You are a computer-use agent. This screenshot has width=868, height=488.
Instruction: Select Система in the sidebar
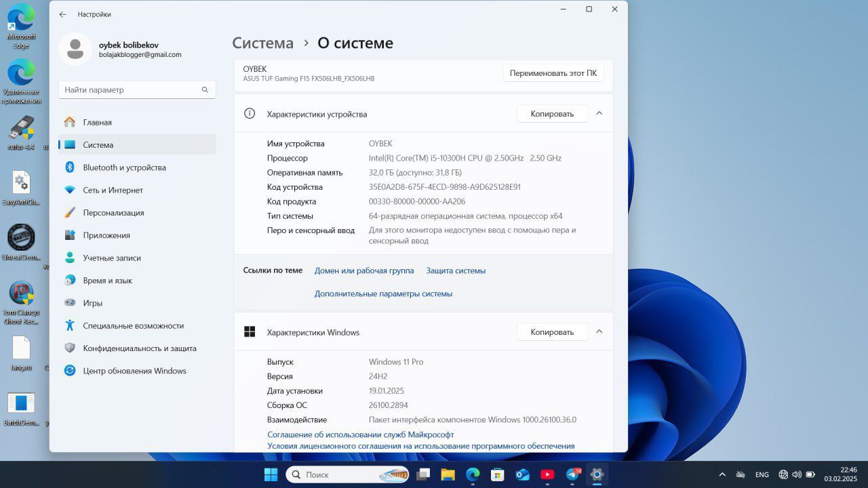point(137,144)
